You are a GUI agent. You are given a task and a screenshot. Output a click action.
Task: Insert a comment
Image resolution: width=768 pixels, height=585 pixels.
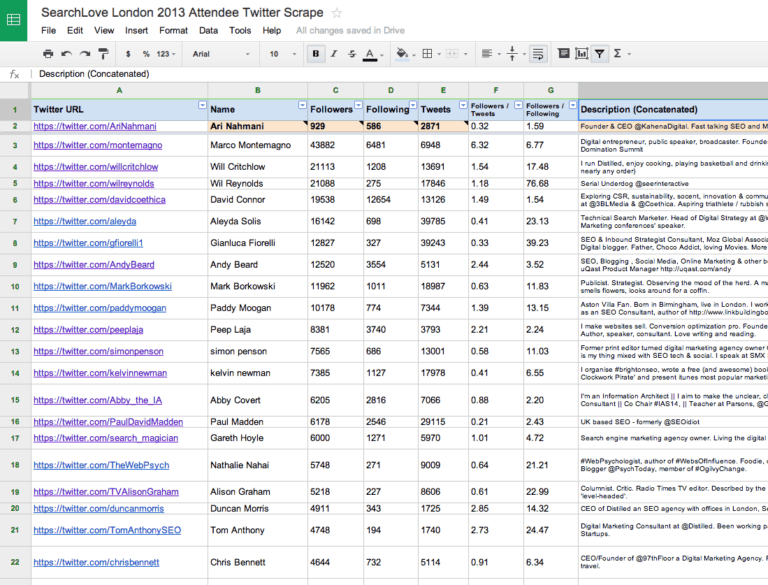(x=564, y=53)
